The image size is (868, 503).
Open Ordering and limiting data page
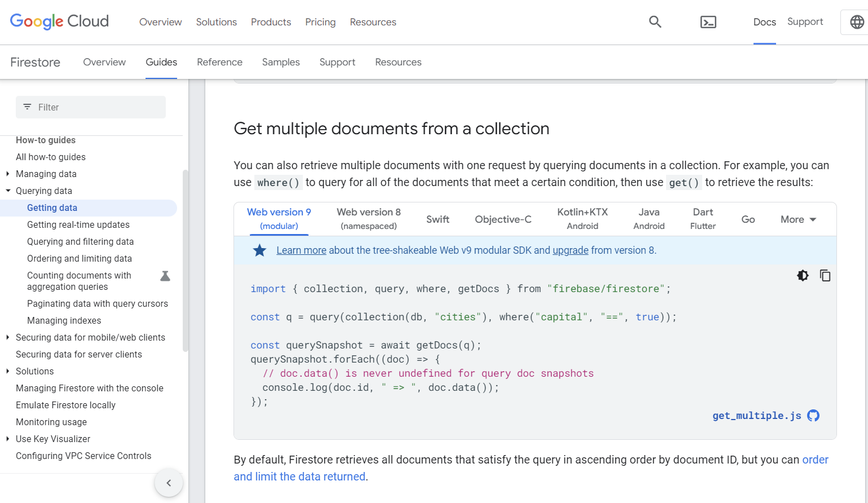point(80,258)
